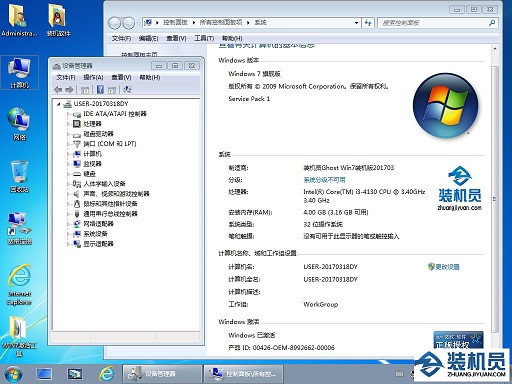
Task: Click the Forward arrow in Device Manager toolbar
Action: click(x=69, y=90)
